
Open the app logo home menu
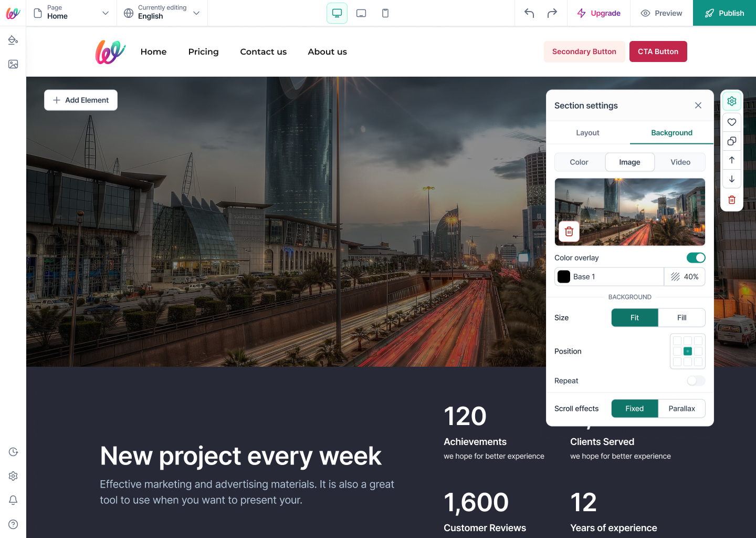[13, 13]
